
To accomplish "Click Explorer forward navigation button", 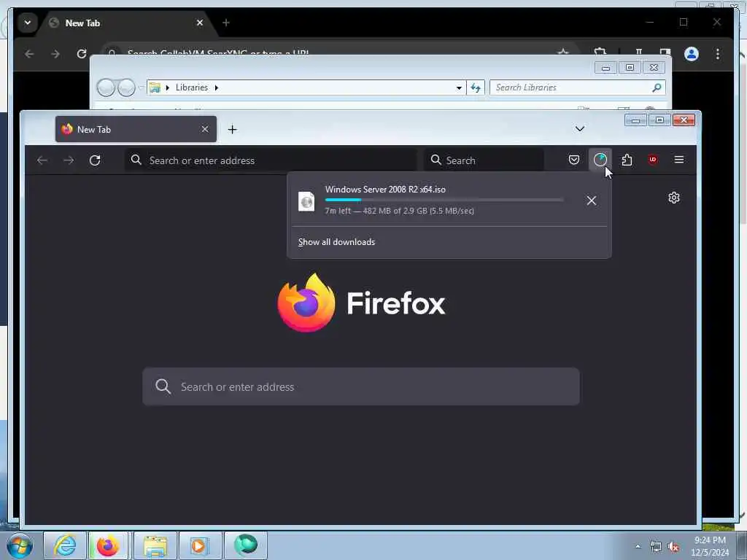I will [x=125, y=87].
